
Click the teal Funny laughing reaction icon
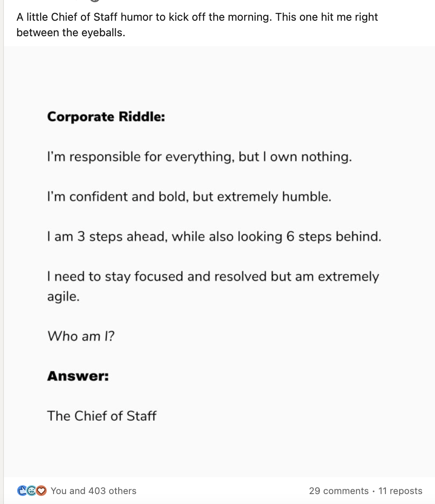tap(32, 491)
